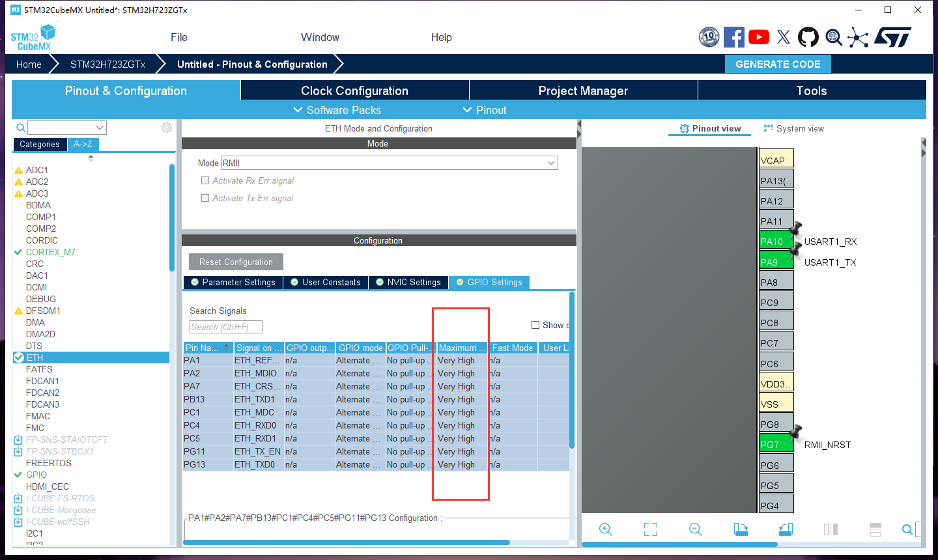Download the I-CUBE-wolfSSH pack icon

pyautogui.click(x=18, y=522)
